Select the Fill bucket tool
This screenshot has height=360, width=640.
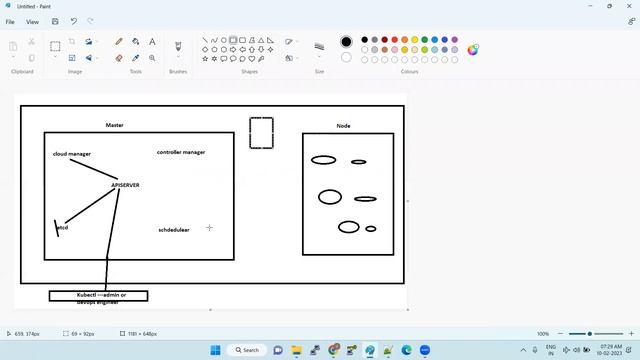coord(136,42)
